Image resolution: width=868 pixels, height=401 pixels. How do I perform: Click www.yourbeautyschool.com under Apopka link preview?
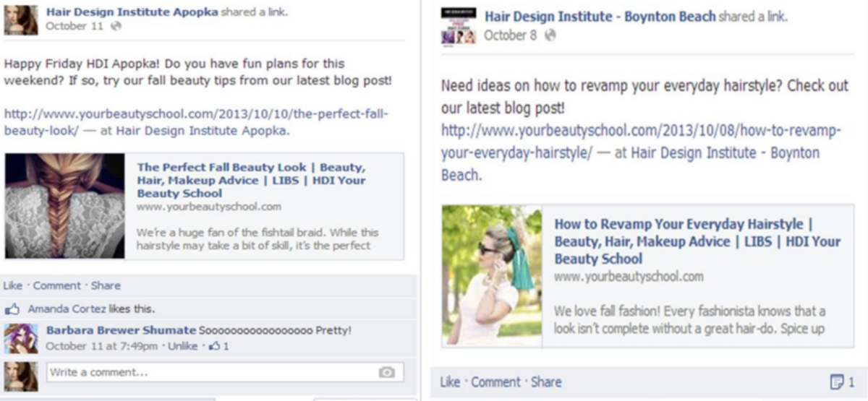[208, 207]
